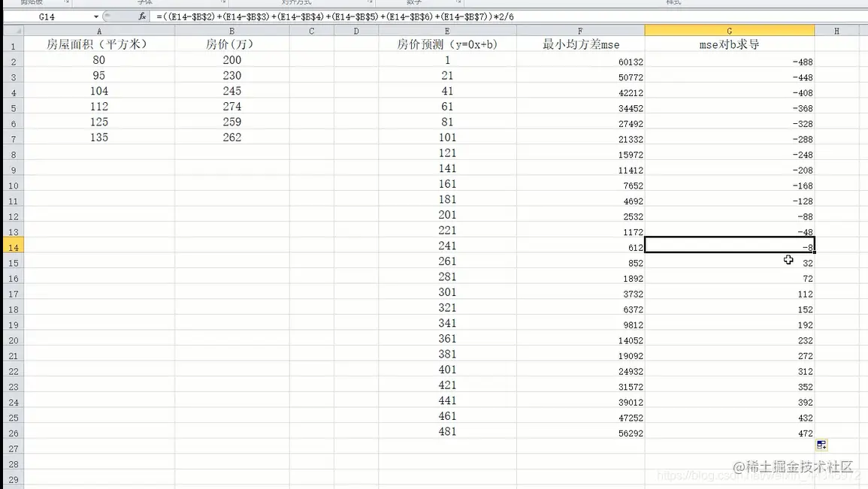Select the mse cell with value 9812

pyautogui.click(x=580, y=324)
